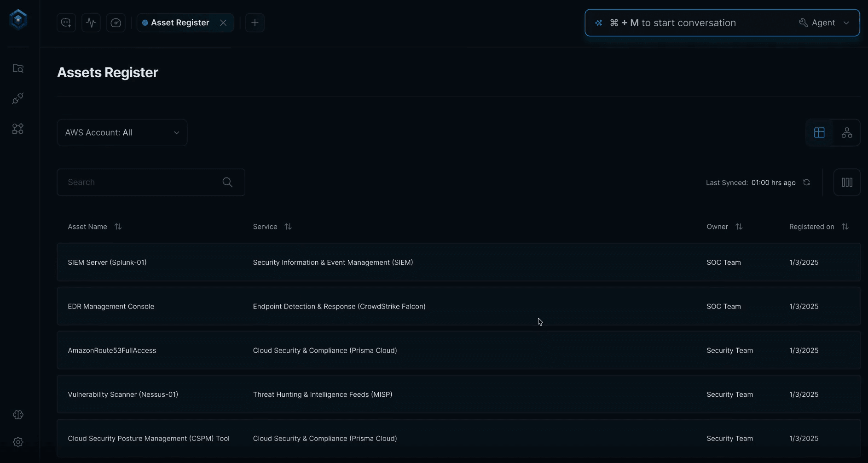Close the Asset Register tab
The height and width of the screenshot is (463, 868).
coord(223,23)
